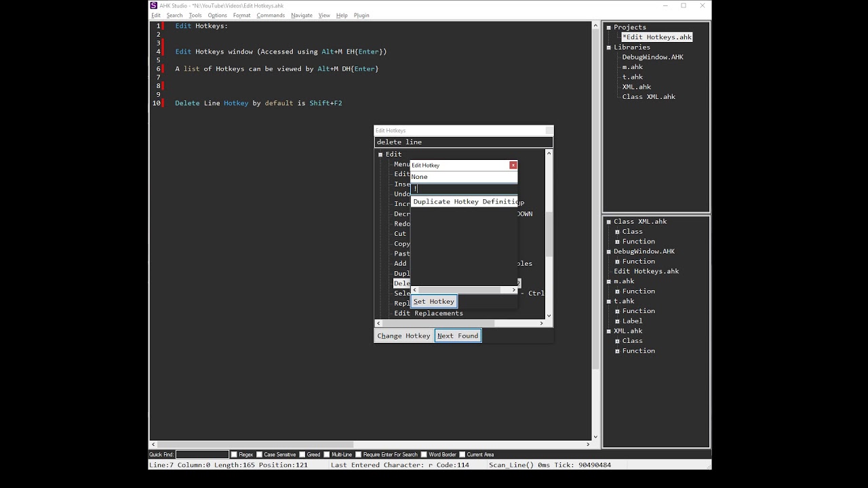Select t.ahk under Libraries
The height and width of the screenshot is (488, 868).
point(632,77)
